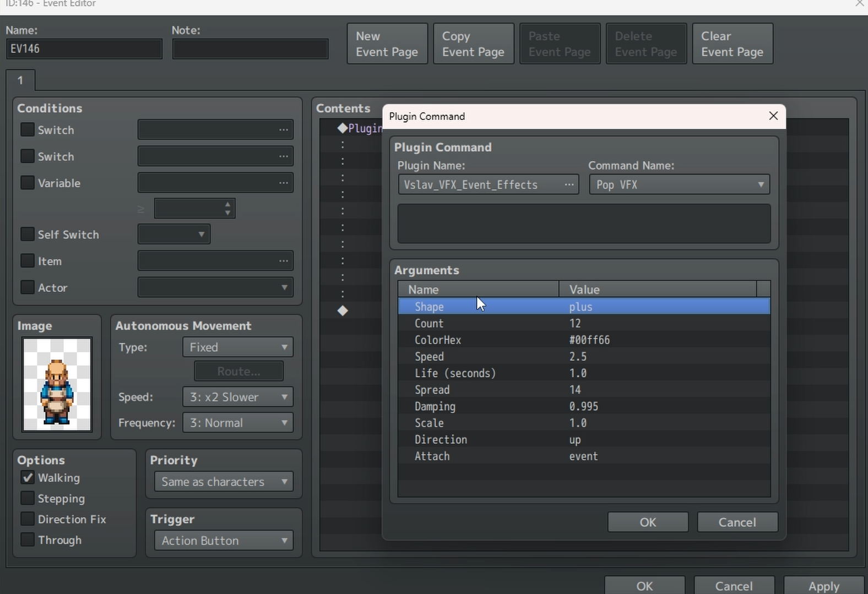Close the Plugin Command dialog
Screen dimensions: 868x594
tap(773, 116)
